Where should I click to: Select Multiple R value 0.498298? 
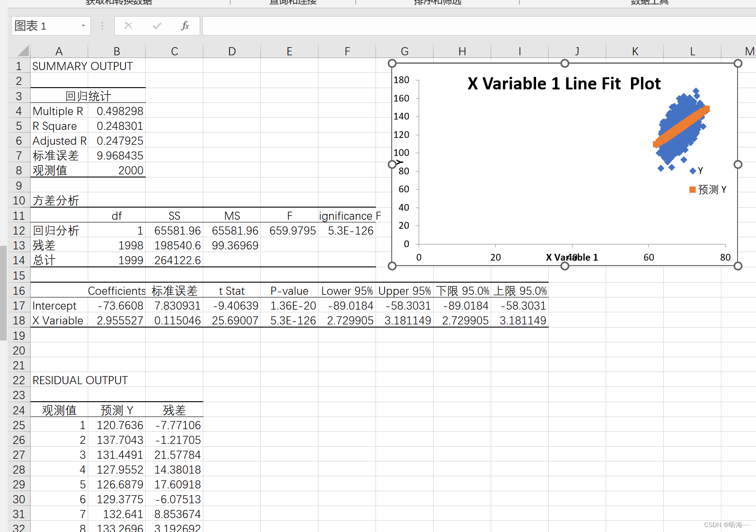pos(116,111)
